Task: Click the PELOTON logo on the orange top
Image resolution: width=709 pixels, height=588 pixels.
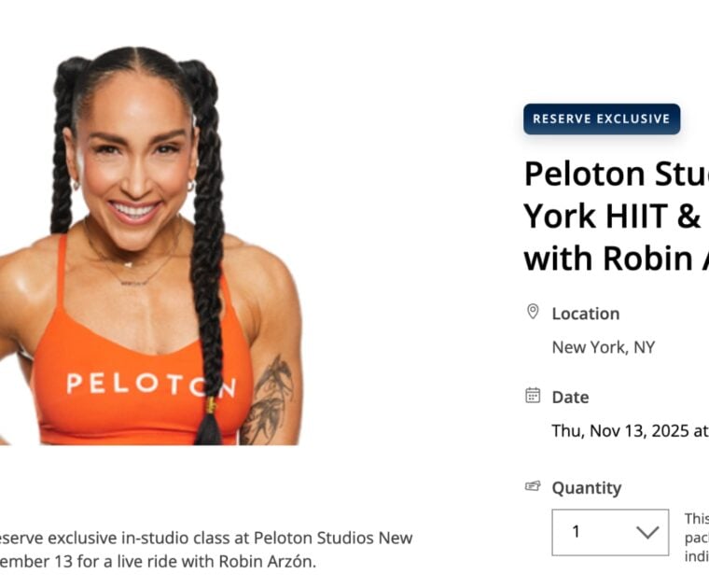Action: (151, 385)
